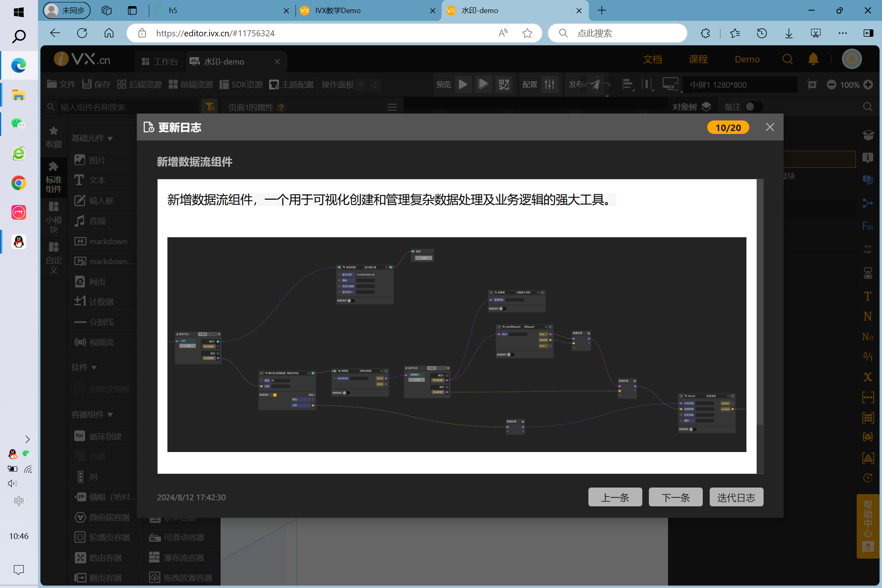The image size is (882, 588).
Task: Open the user avatar menu
Action: tap(852, 60)
